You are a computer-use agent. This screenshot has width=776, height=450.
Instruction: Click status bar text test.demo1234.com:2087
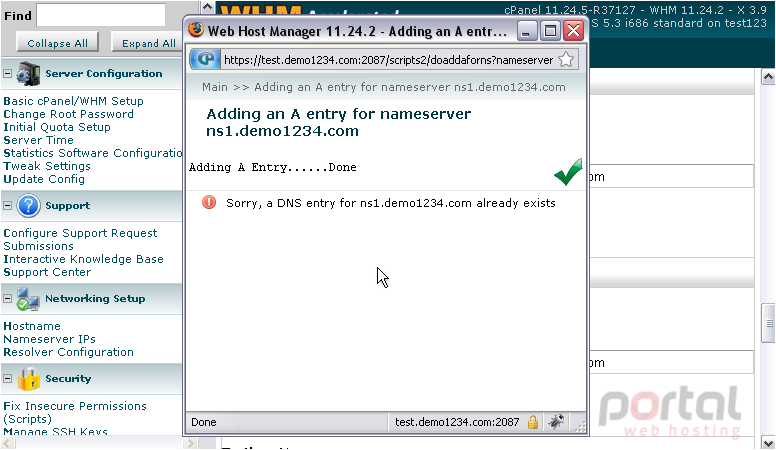point(457,422)
